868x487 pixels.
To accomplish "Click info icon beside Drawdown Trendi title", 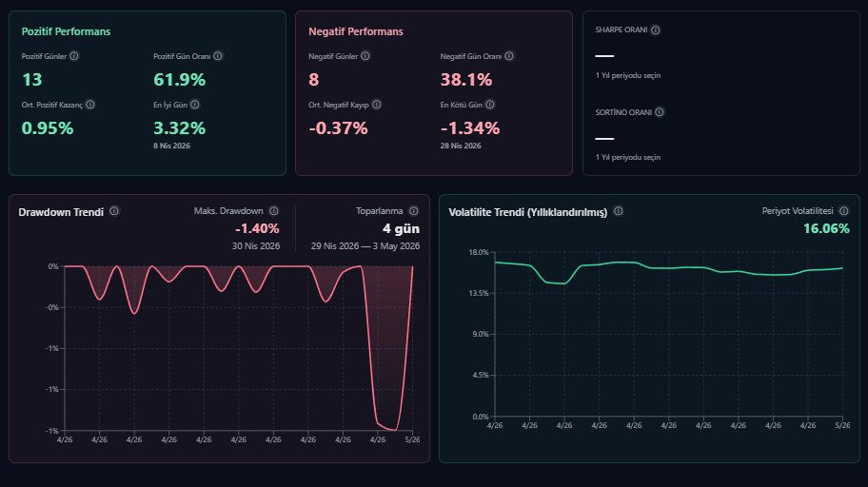I will (x=114, y=211).
